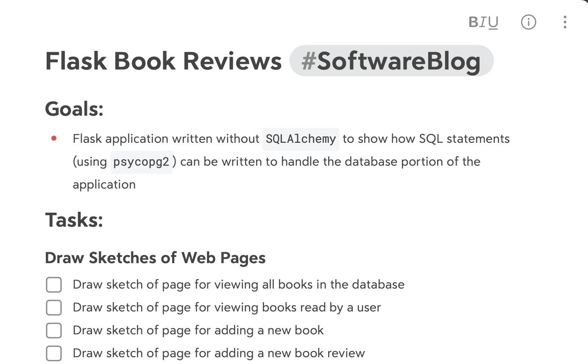Image resolution: width=588 pixels, height=364 pixels.
Task: Click the psycopg2 inline code snippet
Action: (x=142, y=162)
